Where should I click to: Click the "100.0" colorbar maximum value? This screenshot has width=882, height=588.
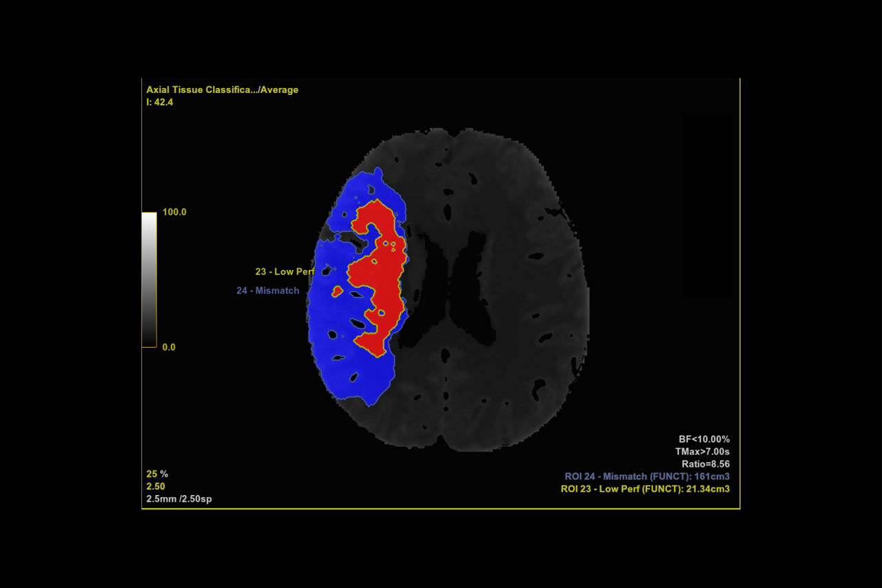tap(174, 212)
